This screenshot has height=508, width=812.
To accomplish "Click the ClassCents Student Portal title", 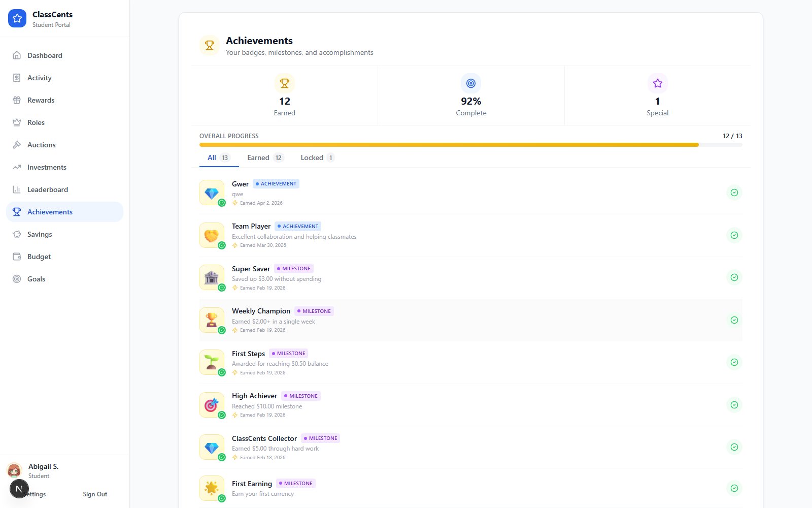I will point(52,19).
